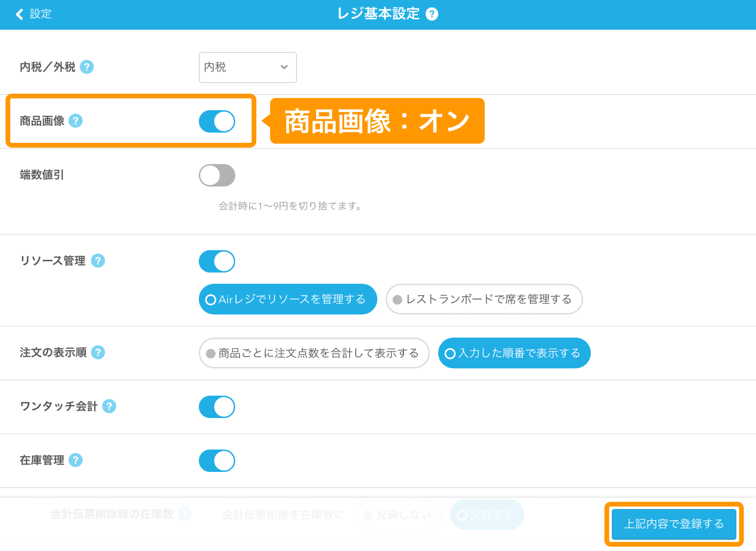Image resolution: width=756 pixels, height=551 pixels.
Task: Toggle the リソース管理 switch
Action: click(217, 261)
